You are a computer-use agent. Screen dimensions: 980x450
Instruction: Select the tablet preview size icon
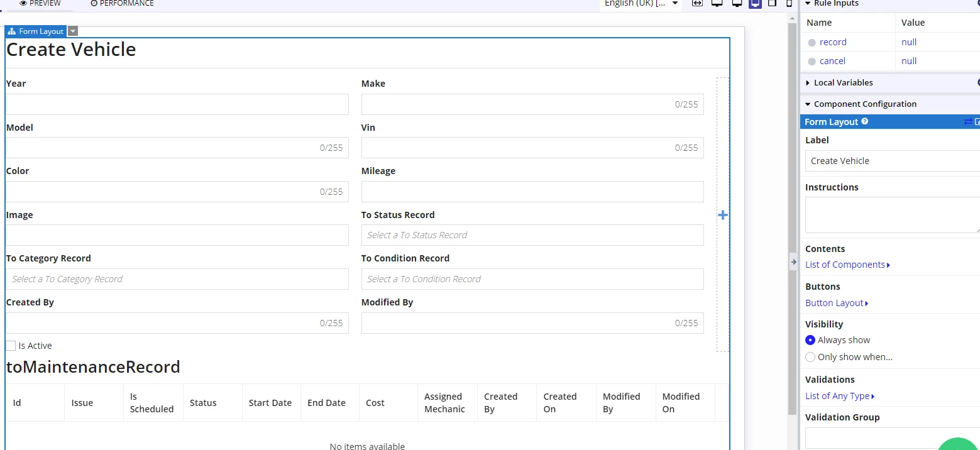coord(773,3)
